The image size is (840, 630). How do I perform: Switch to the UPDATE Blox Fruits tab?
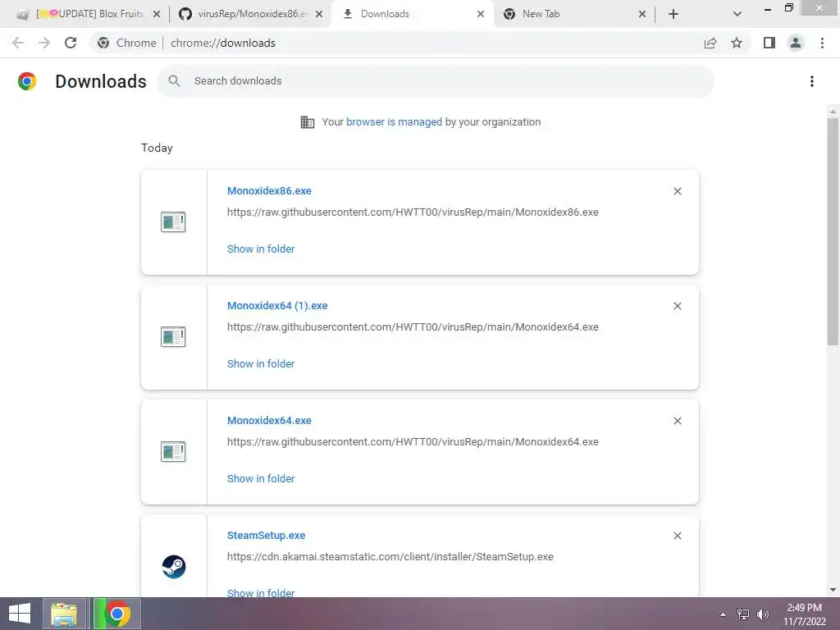coord(89,14)
